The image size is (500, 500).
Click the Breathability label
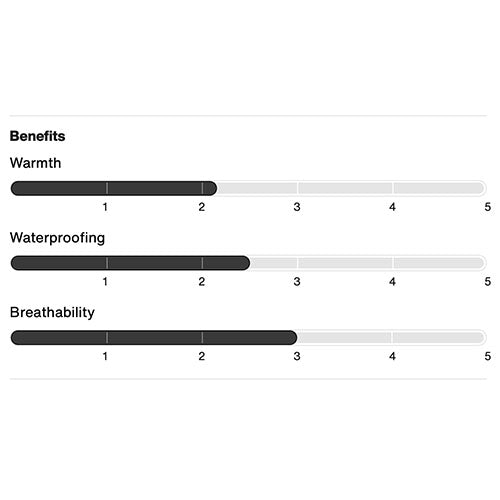[x=52, y=313]
